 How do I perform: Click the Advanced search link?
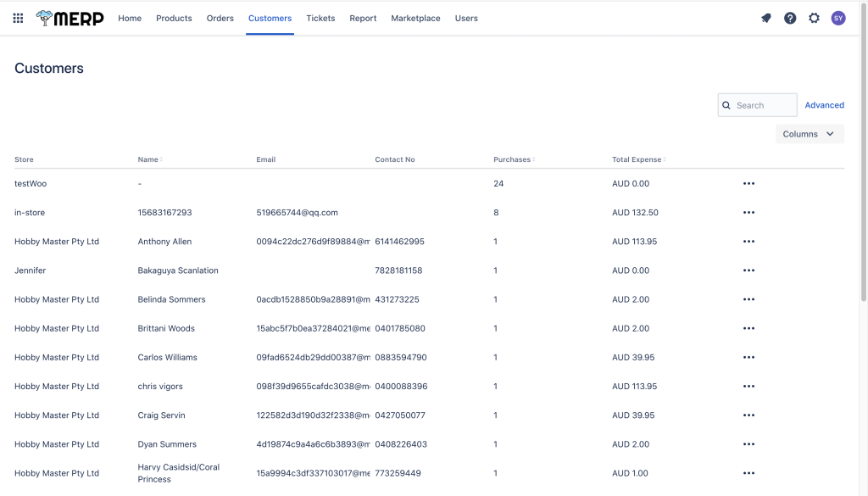coord(824,105)
